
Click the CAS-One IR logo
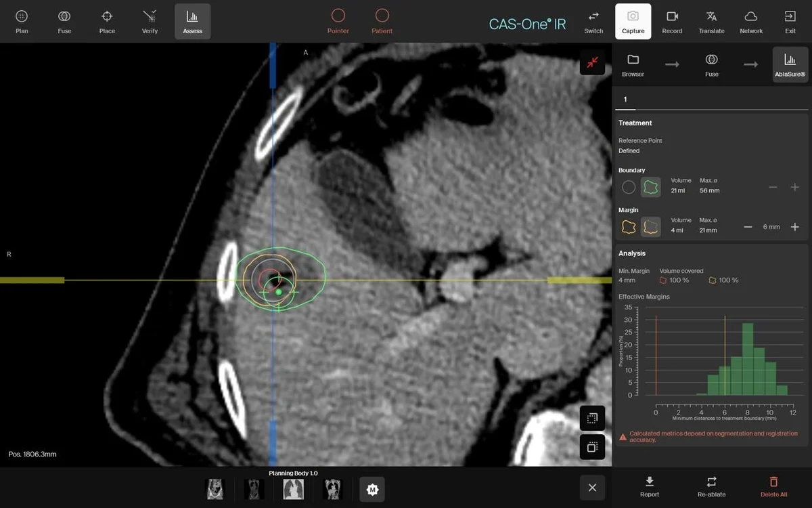tap(527, 24)
